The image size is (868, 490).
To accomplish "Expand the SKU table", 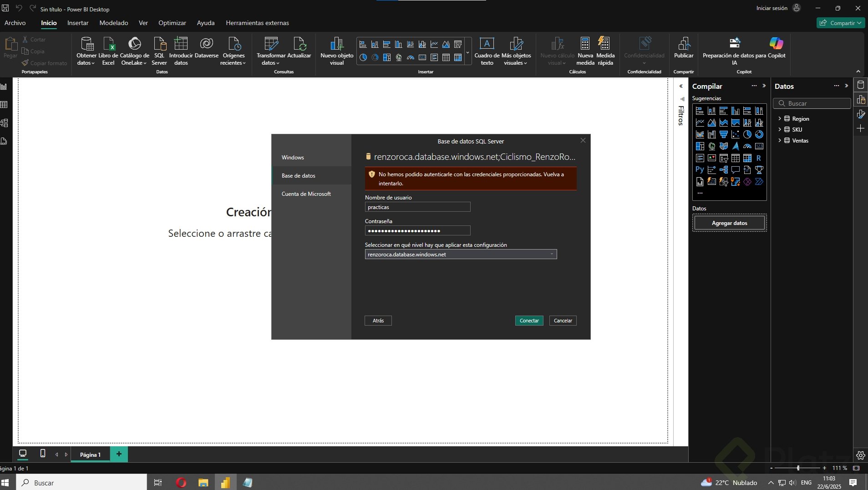I will pyautogui.click(x=780, y=129).
